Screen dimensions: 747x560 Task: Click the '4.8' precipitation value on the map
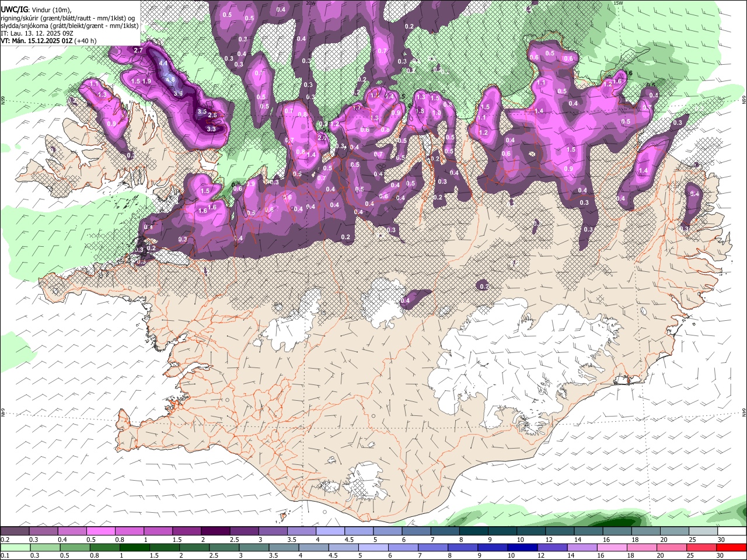pos(170,80)
